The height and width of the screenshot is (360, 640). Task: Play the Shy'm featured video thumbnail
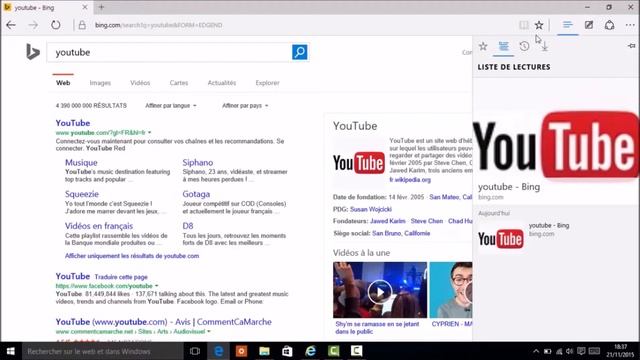click(380, 290)
